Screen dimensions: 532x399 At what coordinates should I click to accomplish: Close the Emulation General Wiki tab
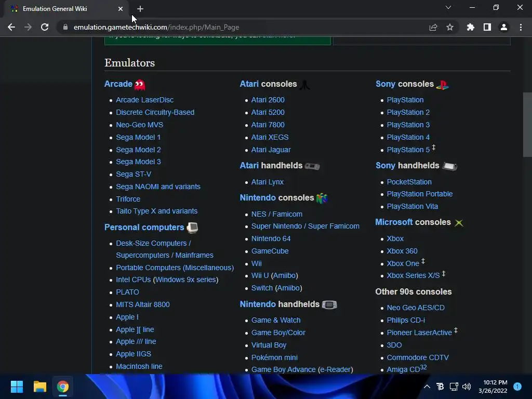[121, 9]
